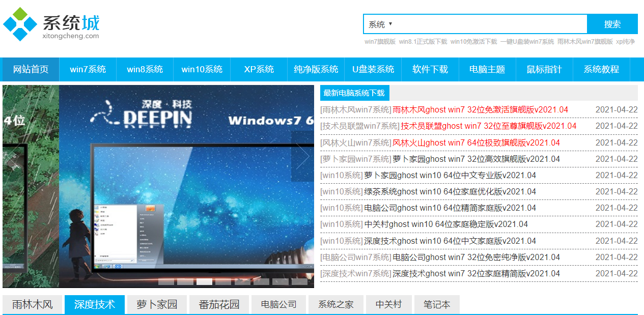This screenshot has width=644, height=315.
Task: Open 系统教程 navigation item
Action: tap(601, 70)
